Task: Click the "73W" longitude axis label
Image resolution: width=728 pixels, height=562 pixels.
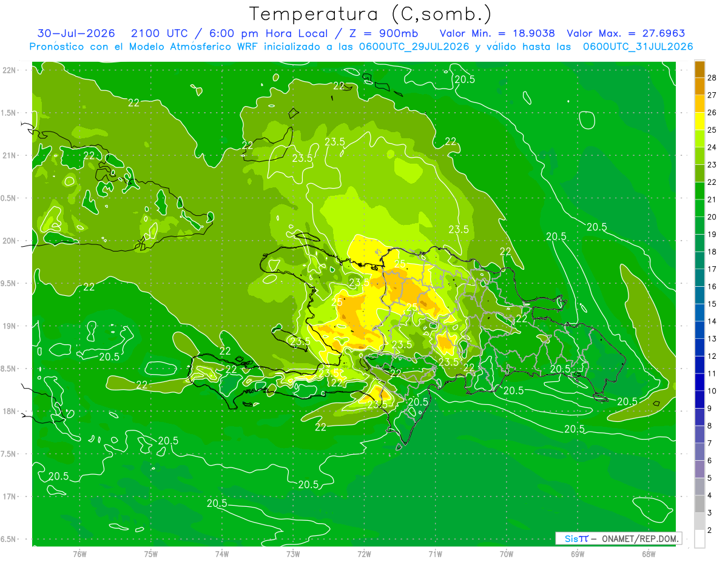Action: pyautogui.click(x=293, y=554)
